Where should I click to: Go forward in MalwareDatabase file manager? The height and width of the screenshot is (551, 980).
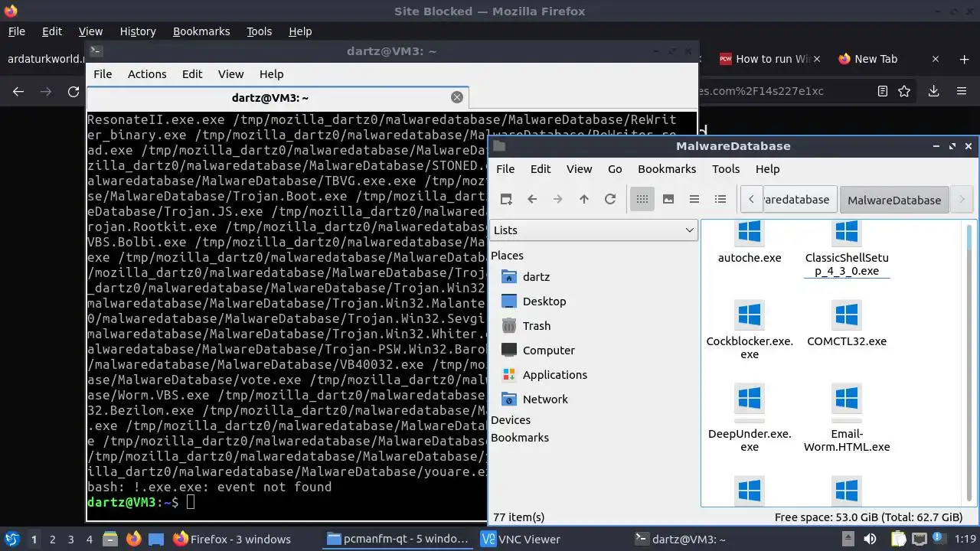558,199
